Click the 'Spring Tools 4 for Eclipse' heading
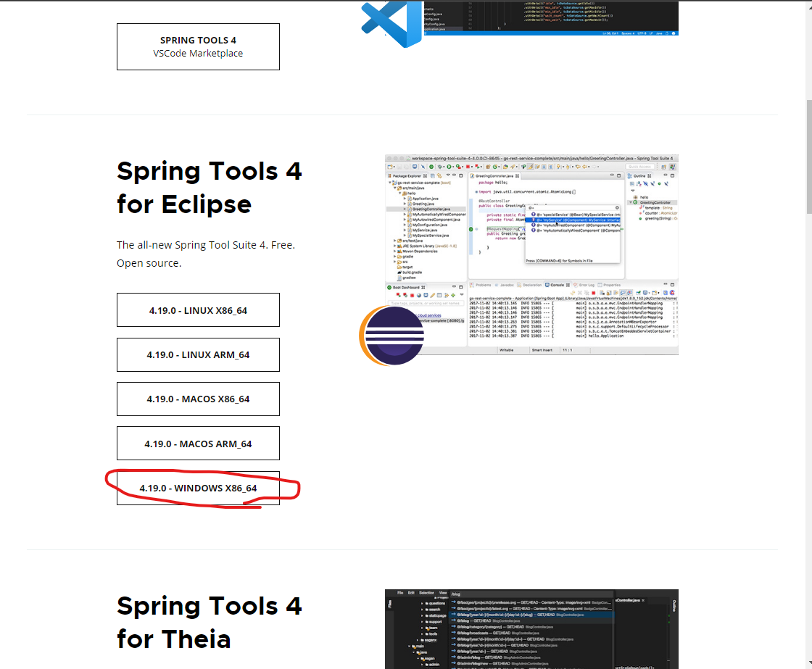This screenshot has height=669, width=812. point(210,188)
